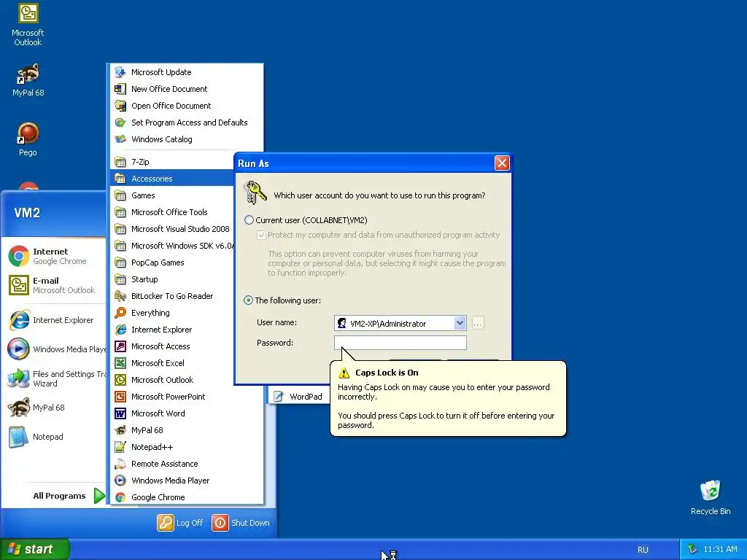Expand the Accessories program folder

point(172,179)
